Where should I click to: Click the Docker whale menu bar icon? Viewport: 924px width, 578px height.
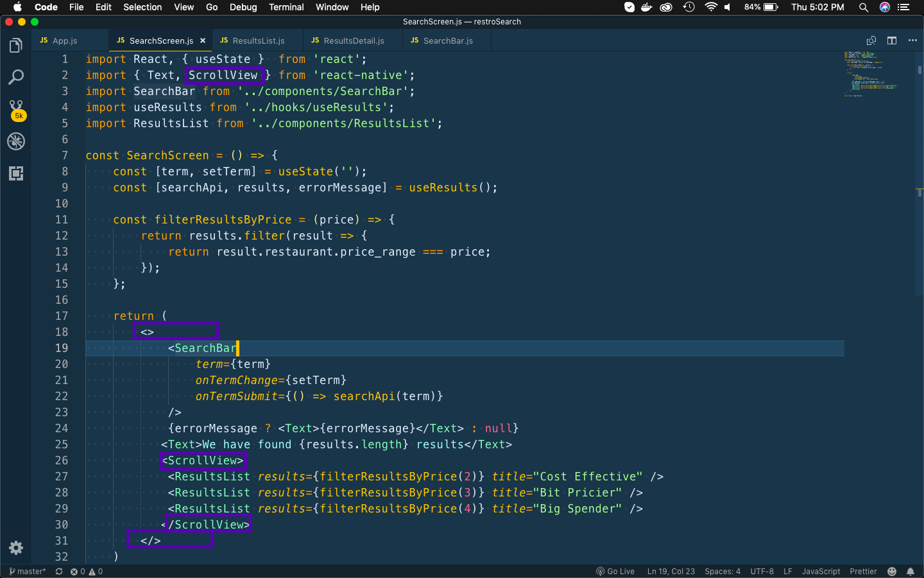(x=647, y=7)
